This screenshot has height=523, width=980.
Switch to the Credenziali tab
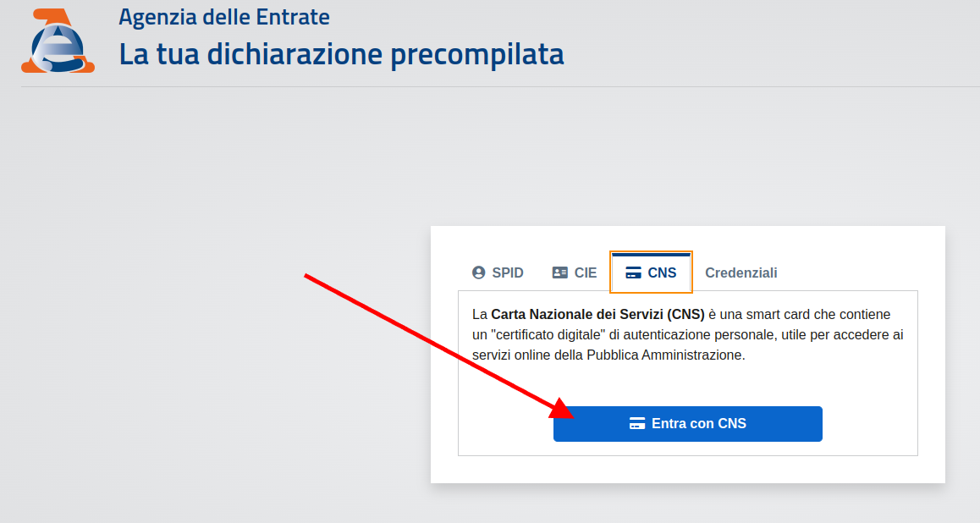pos(741,273)
